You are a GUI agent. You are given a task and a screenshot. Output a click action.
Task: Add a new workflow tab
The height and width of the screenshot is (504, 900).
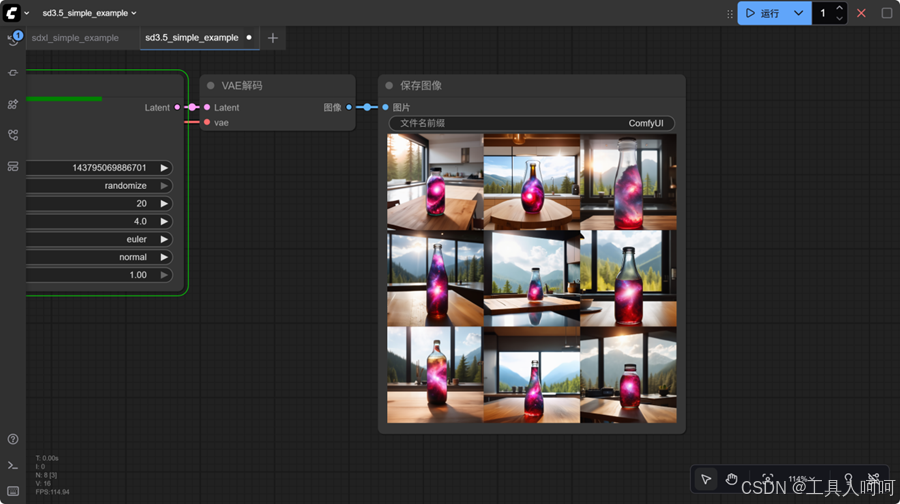tap(273, 38)
